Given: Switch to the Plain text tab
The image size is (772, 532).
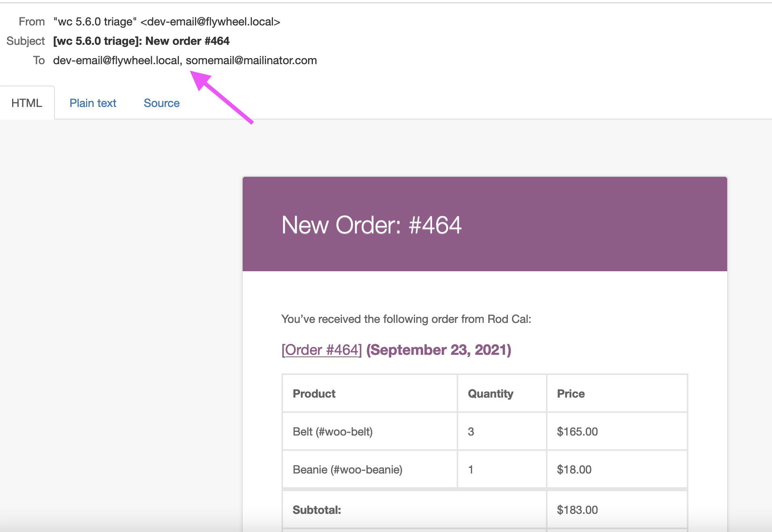Looking at the screenshot, I should pyautogui.click(x=92, y=103).
